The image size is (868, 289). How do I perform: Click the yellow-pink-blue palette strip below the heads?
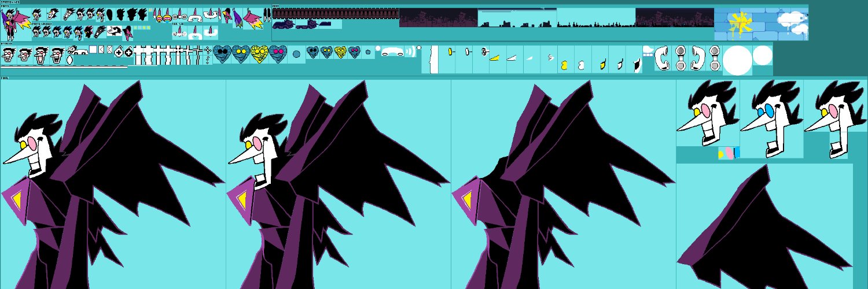click(729, 153)
